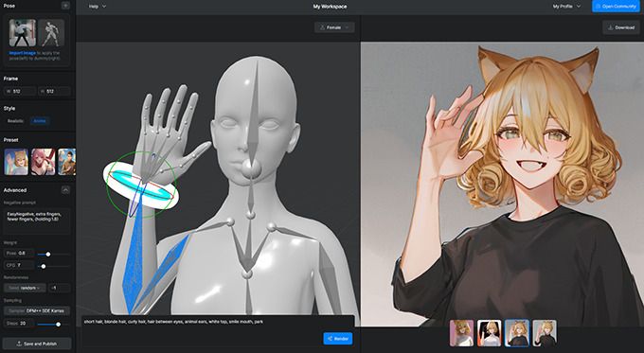Click the plus icon beside Pose
Image resolution: width=644 pixels, height=353 pixels.
pyautogui.click(x=65, y=6)
